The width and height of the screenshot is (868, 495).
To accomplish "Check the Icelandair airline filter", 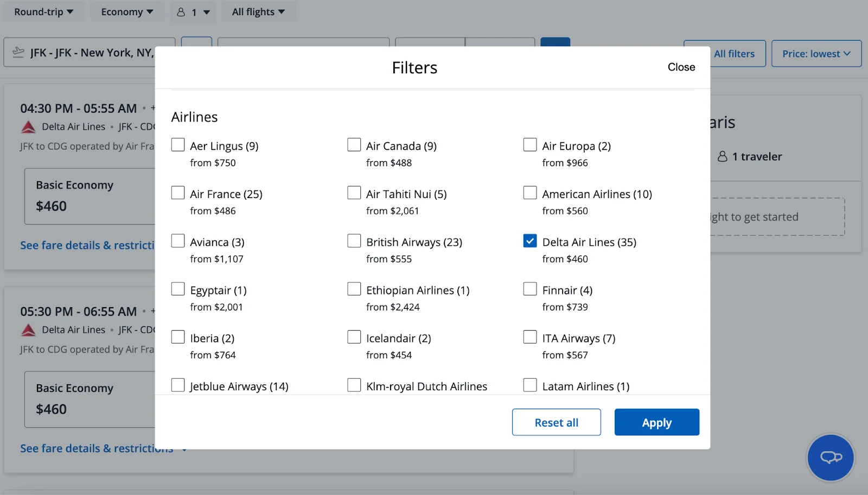I will pos(354,337).
